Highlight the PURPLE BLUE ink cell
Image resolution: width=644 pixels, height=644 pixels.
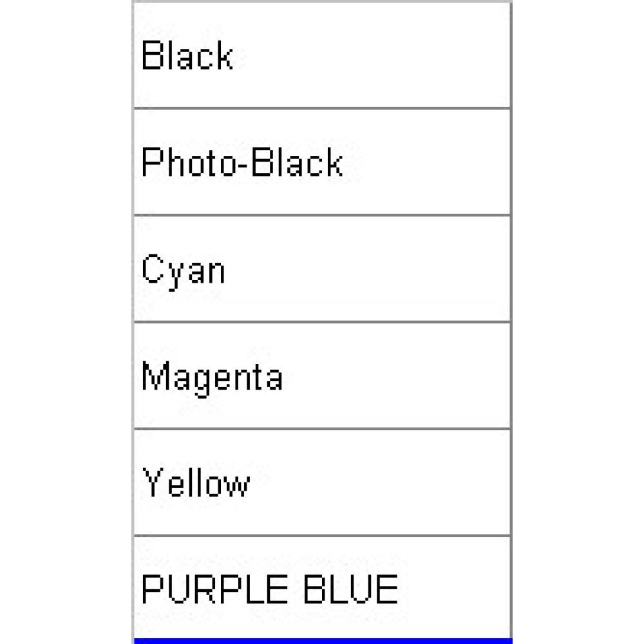tap(323, 588)
